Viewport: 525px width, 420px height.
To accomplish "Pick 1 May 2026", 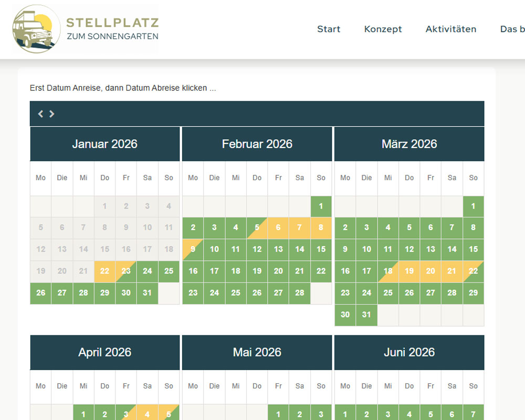I will click(278, 414).
